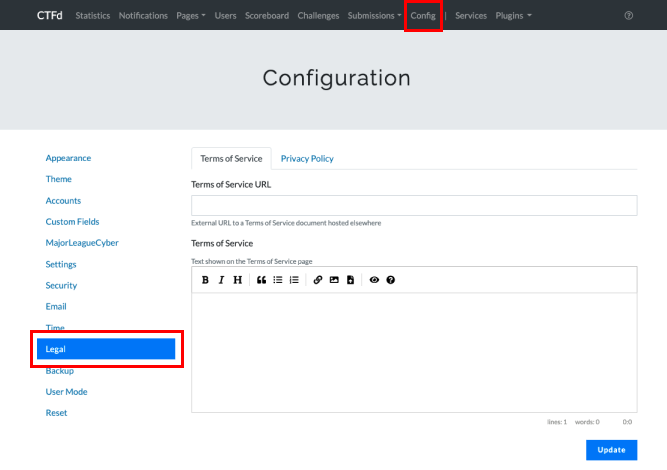Insert a blockquote using the quote icon
The image size is (667, 470).
pos(262,280)
